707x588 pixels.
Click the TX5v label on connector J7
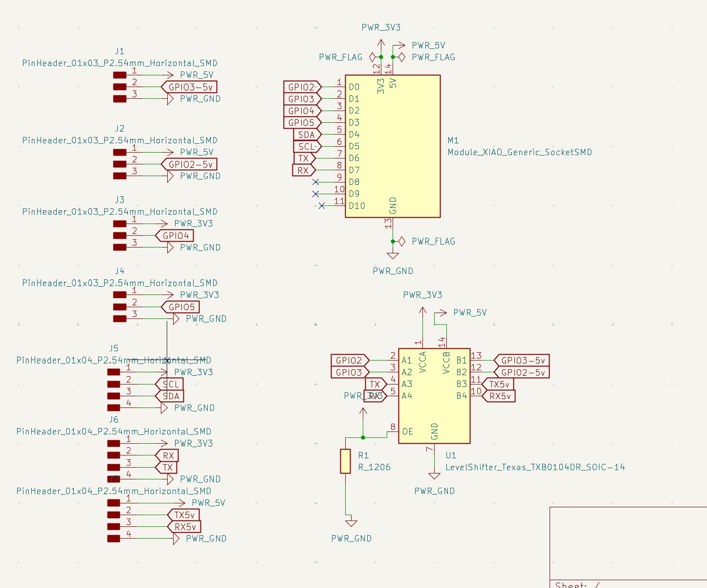(x=184, y=515)
